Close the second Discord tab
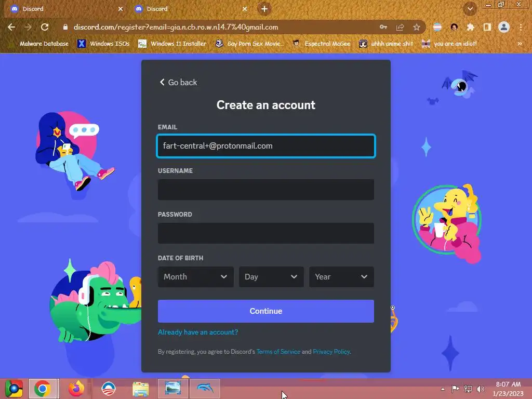 [x=245, y=9]
